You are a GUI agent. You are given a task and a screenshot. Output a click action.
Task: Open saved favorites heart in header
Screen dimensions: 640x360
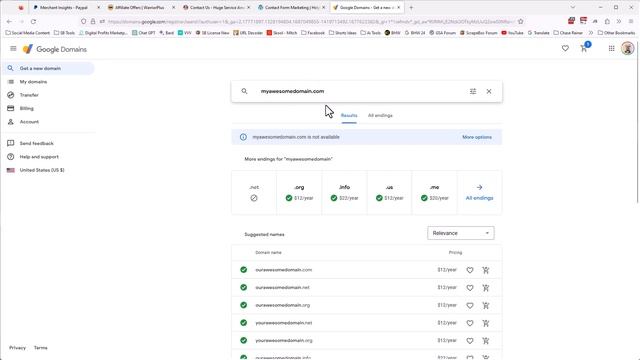point(565,49)
